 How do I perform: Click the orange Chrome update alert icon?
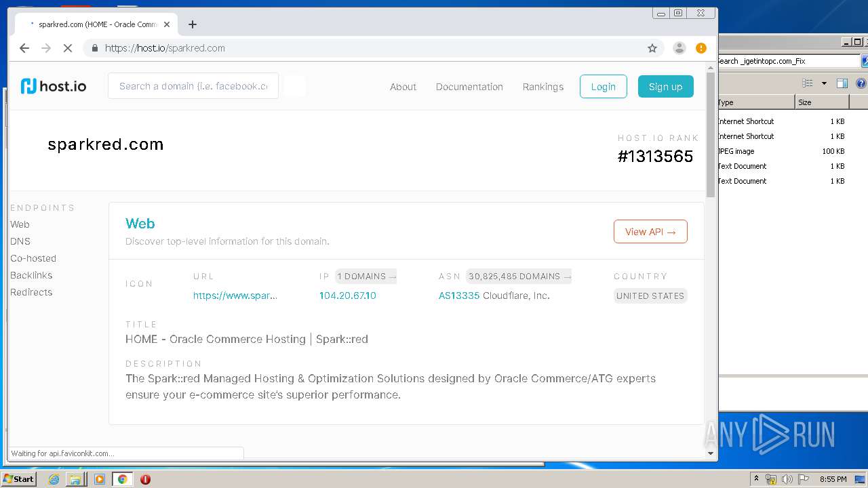point(701,48)
